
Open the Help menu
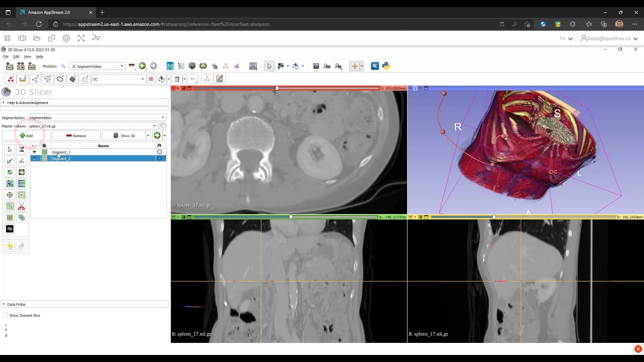pos(39,57)
